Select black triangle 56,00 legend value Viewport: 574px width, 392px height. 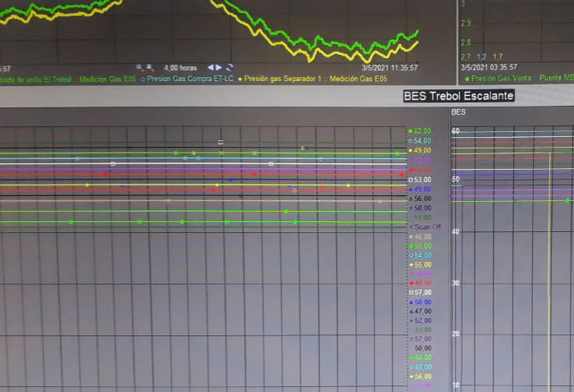pyautogui.click(x=420, y=198)
